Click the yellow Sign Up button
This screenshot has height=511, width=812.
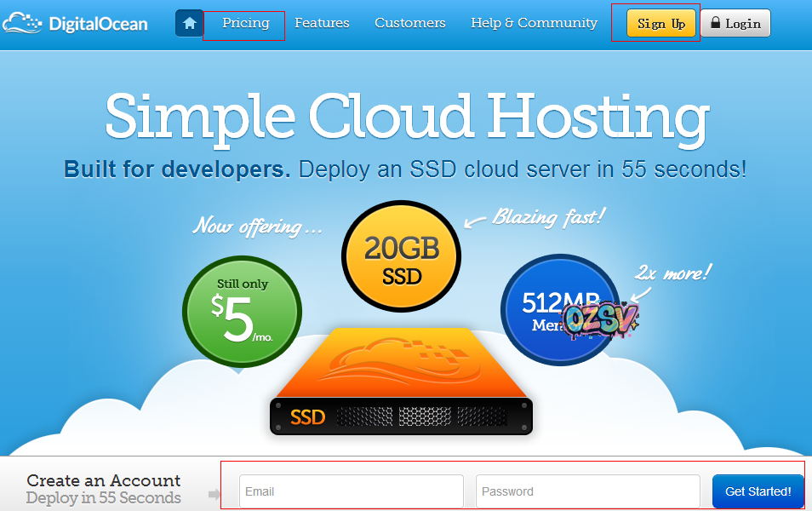[x=660, y=23]
